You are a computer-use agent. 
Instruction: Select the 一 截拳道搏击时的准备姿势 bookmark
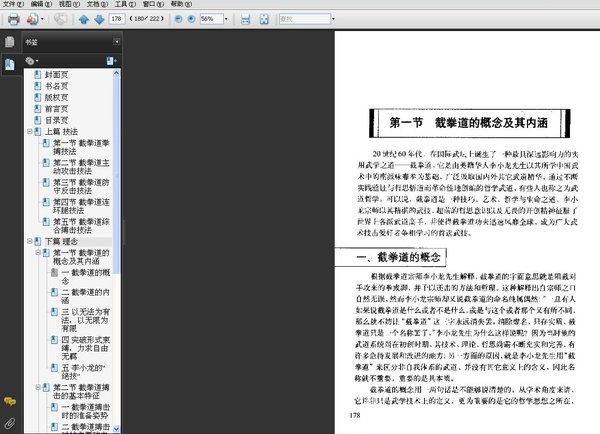(86, 411)
